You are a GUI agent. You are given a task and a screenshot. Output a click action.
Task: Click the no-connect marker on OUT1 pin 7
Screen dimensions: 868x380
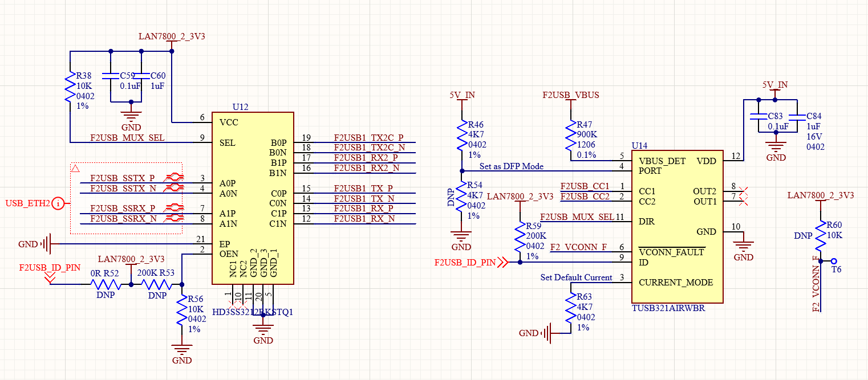pos(743,201)
